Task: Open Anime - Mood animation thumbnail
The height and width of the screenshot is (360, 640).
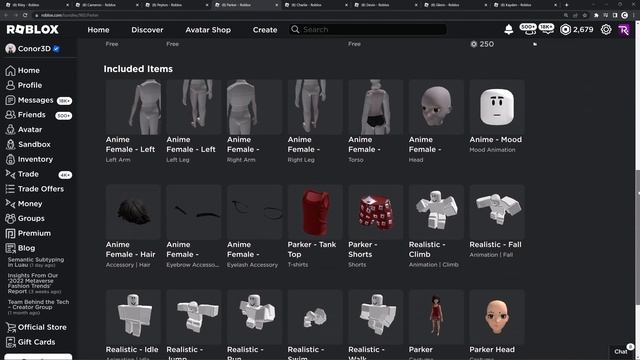Action: coord(497,107)
